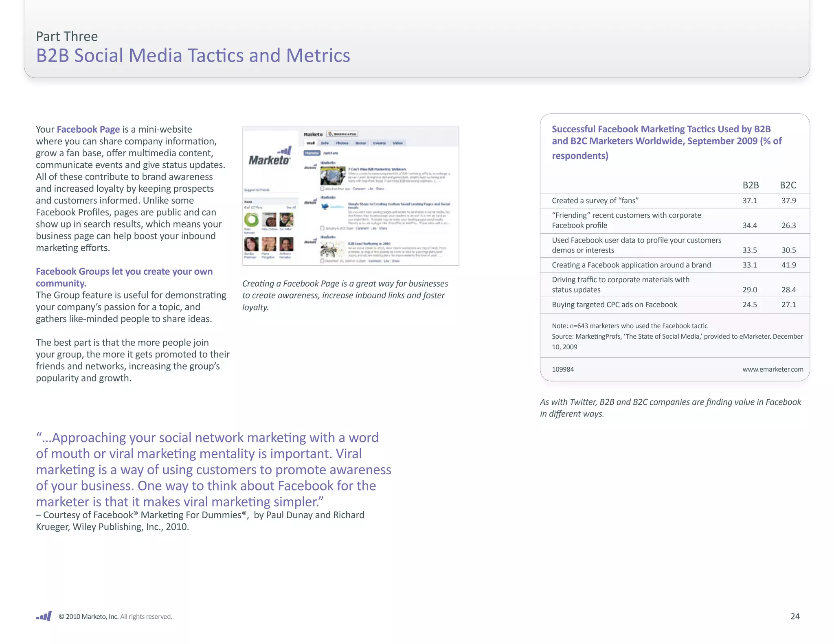
Task: Click the small Marketo avatar beside the first post
Action: point(310,167)
